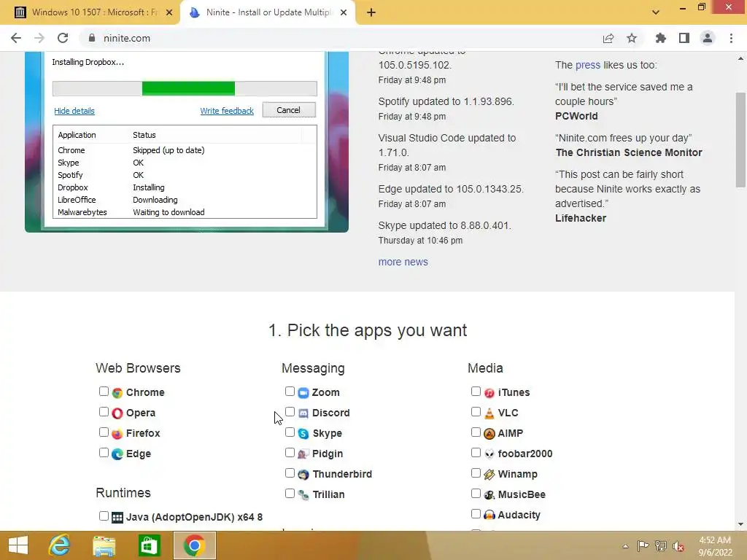Viewport: 747px width, 560px height.
Task: Open the Chrome three-dot menu
Action: point(731,38)
